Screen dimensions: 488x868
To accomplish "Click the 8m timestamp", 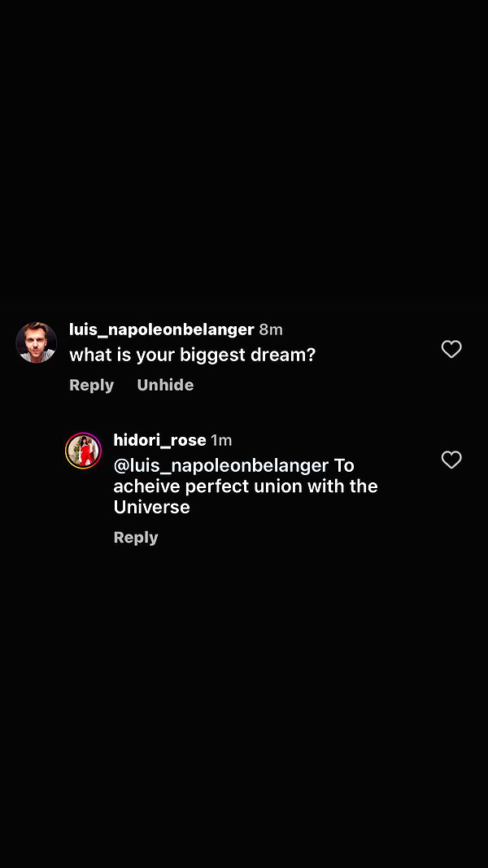I will 271,330.
